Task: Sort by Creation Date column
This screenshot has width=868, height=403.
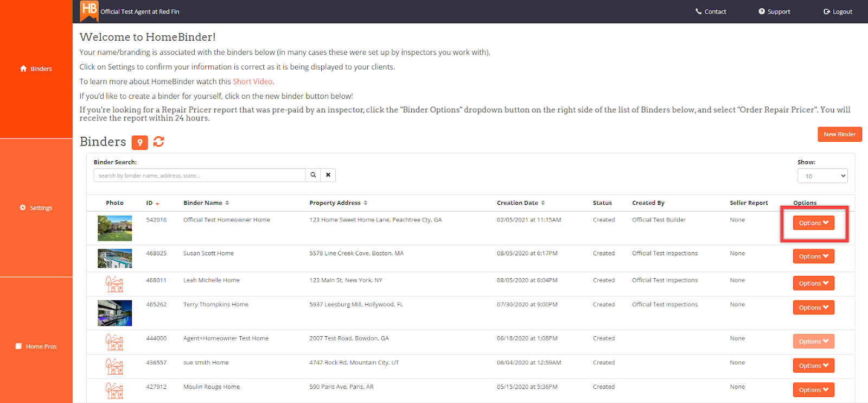Action: pyautogui.click(x=521, y=203)
